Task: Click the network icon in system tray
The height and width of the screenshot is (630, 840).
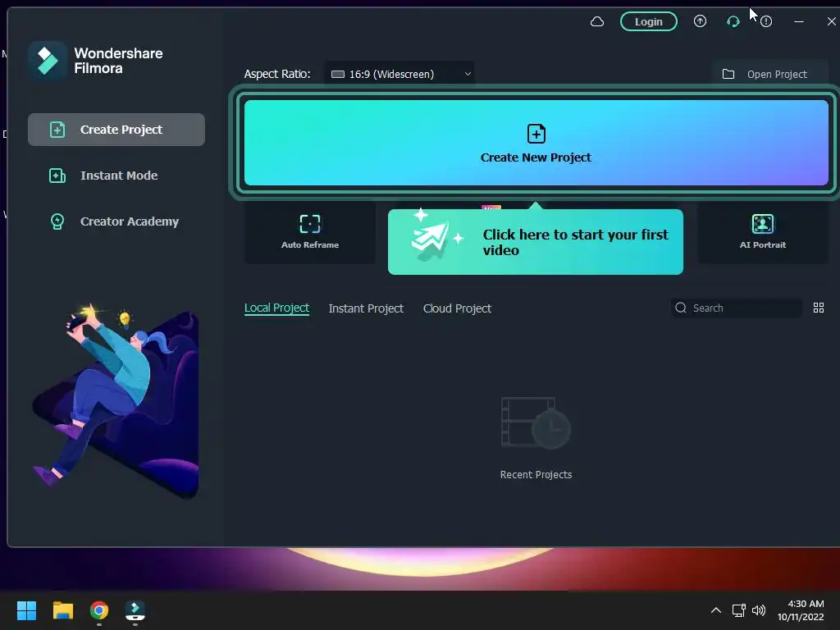Action: (x=739, y=610)
